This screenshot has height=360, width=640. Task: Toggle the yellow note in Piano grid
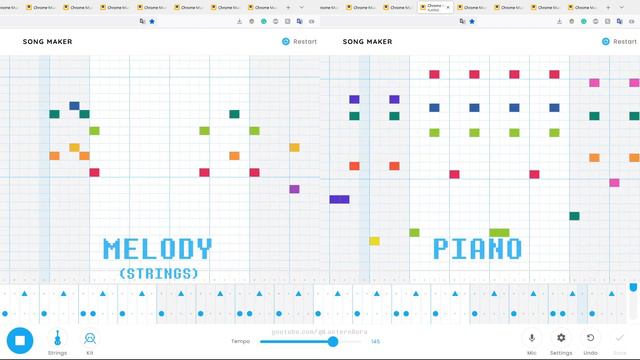(x=374, y=241)
